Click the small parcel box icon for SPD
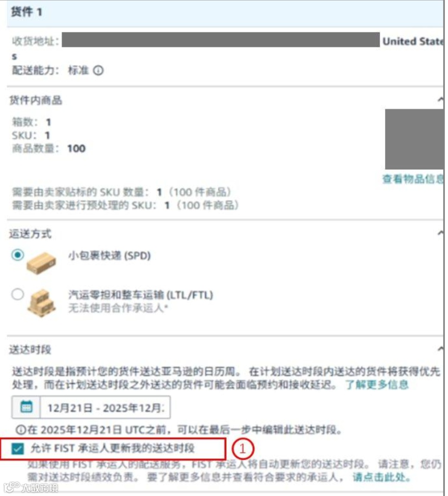This screenshot has height=496, width=448. (41, 263)
